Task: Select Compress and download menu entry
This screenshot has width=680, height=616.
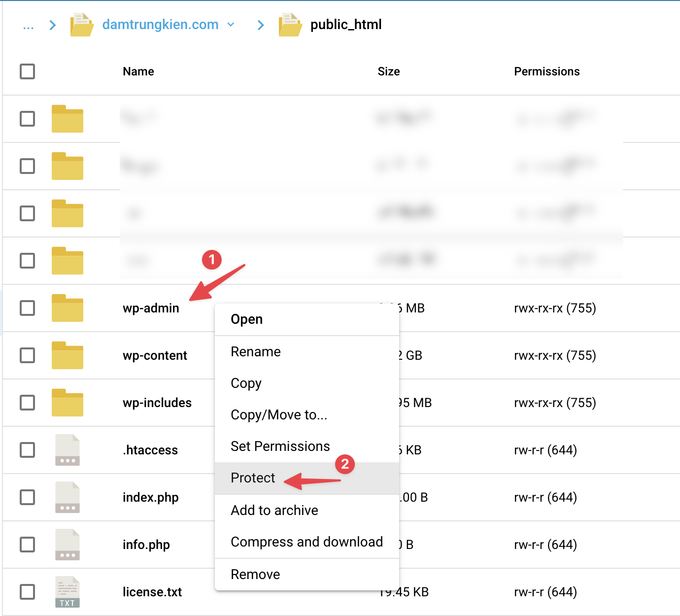Action: coord(307,542)
